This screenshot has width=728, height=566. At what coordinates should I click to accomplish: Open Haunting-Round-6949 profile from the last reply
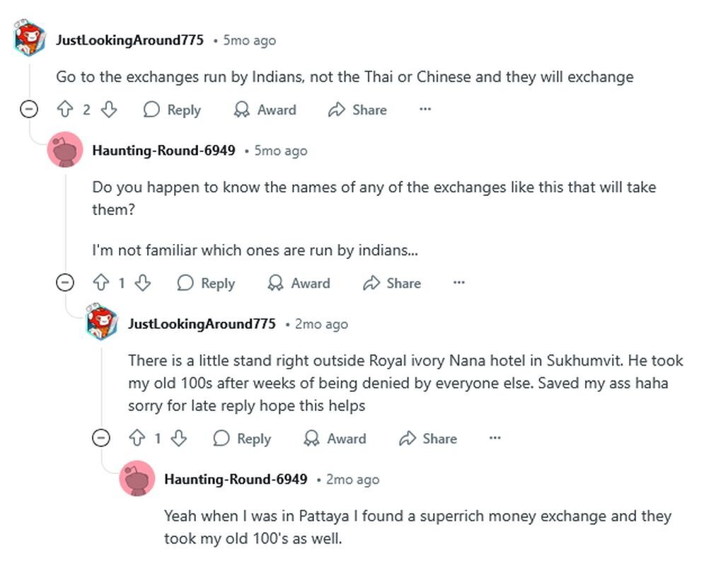[236, 479]
